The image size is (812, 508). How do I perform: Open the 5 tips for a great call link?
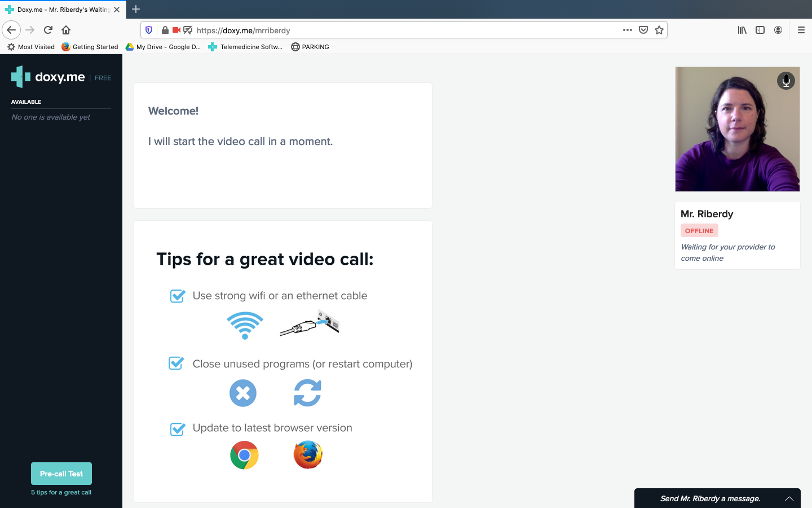(61, 492)
